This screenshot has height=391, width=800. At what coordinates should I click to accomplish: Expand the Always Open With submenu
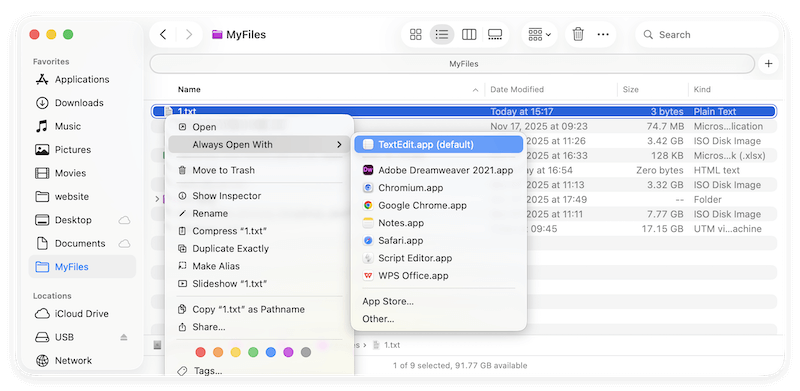260,145
